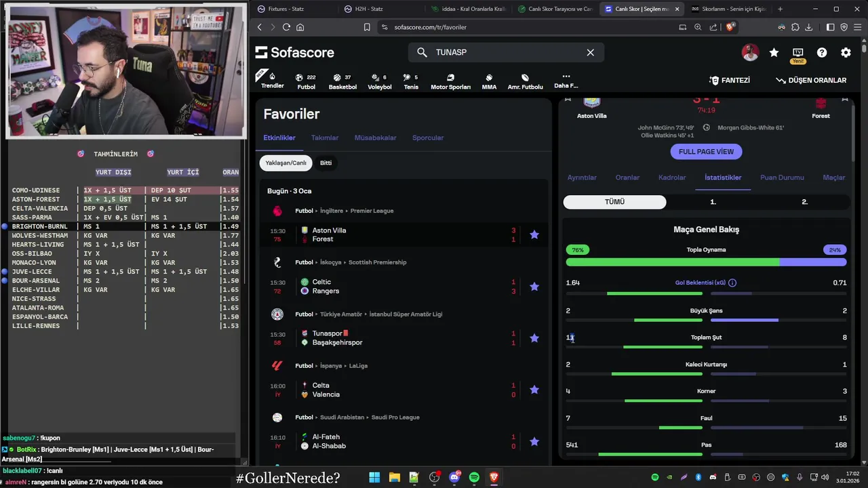Open browser extensions puzzle icon
Screen dimensions: 868x488
(x=795, y=27)
